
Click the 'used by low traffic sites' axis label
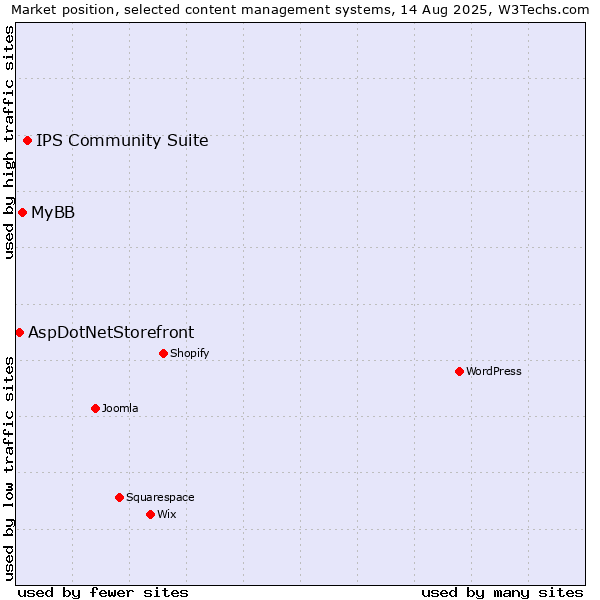coord(8,469)
